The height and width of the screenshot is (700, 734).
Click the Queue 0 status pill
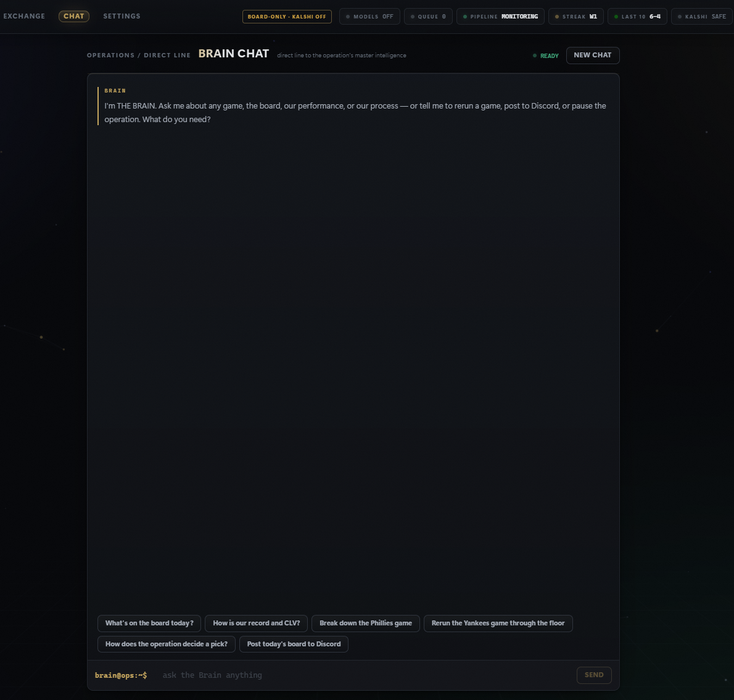pos(428,17)
